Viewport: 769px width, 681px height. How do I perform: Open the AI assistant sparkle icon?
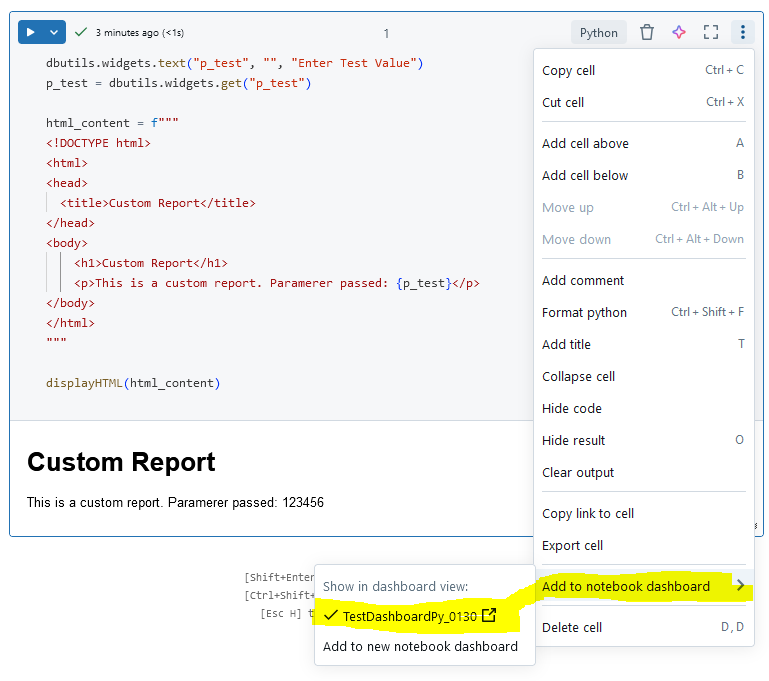click(x=679, y=32)
